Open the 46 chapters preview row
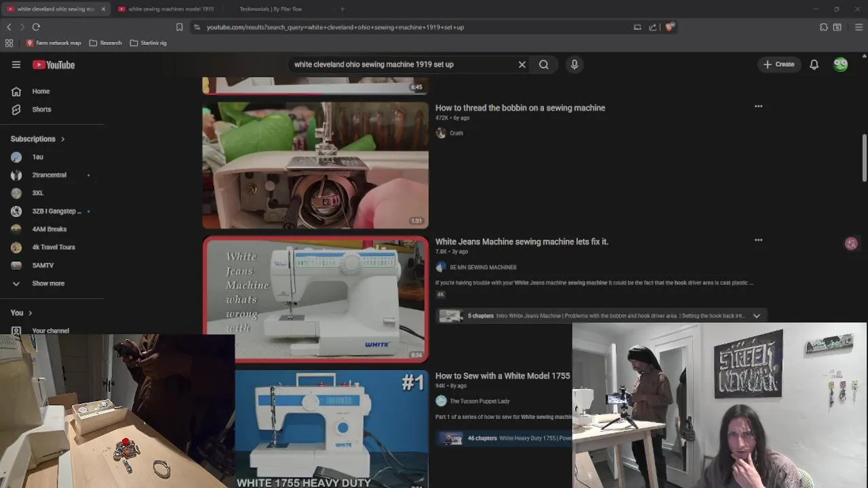The image size is (868, 488). (504, 439)
